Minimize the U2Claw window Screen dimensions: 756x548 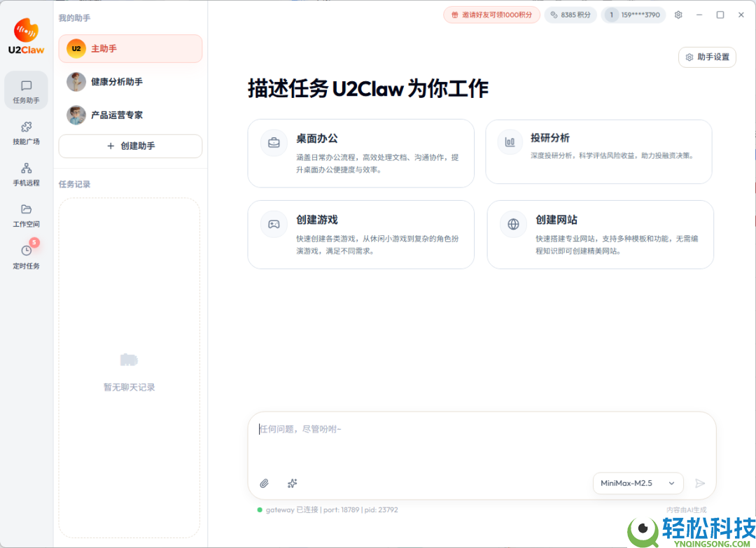(x=699, y=15)
